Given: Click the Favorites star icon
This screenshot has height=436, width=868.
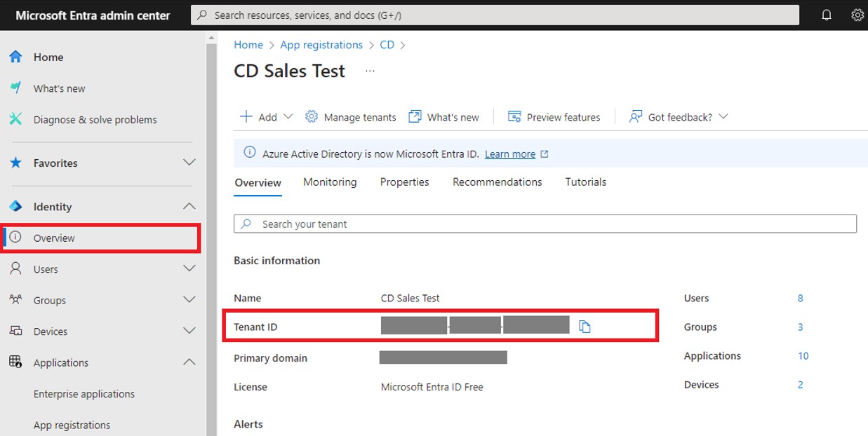Looking at the screenshot, I should 15,163.
